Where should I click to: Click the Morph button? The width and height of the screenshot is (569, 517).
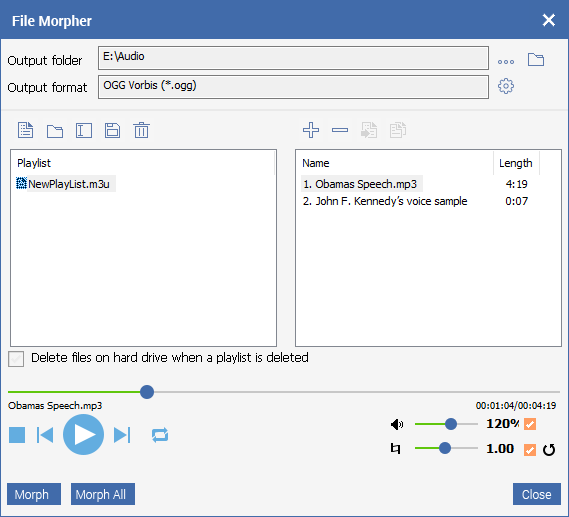34,494
